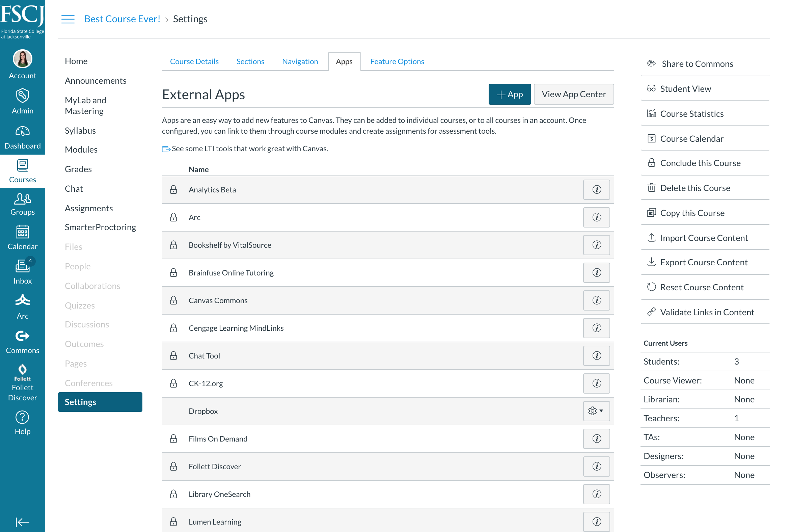Show info for Lumen Learning app
The width and height of the screenshot is (790, 532).
596,522
